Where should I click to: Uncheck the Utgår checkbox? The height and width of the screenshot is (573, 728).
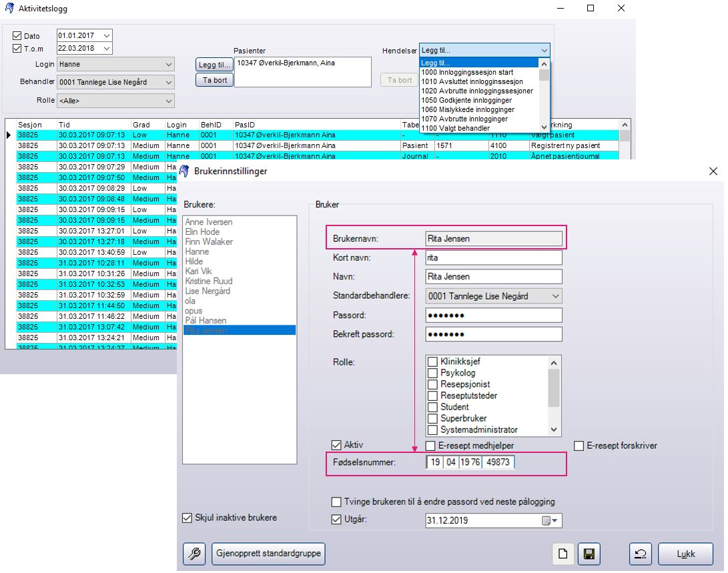click(x=336, y=520)
